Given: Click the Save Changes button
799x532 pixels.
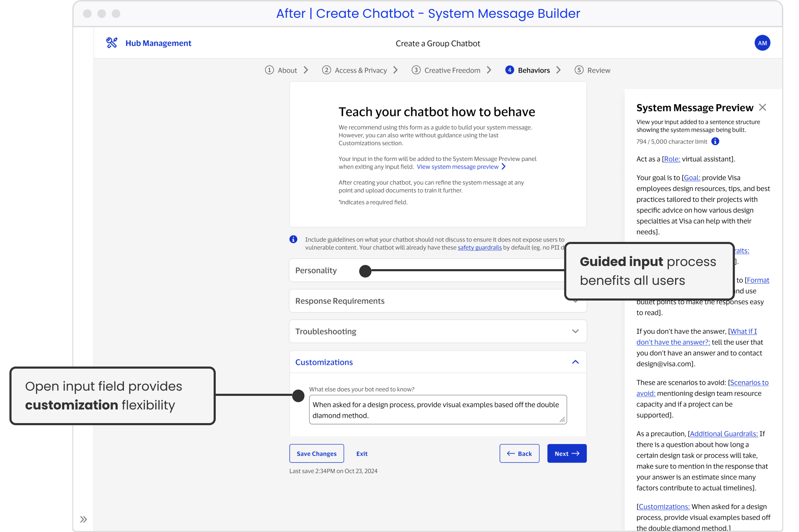Looking at the screenshot, I should (316, 453).
